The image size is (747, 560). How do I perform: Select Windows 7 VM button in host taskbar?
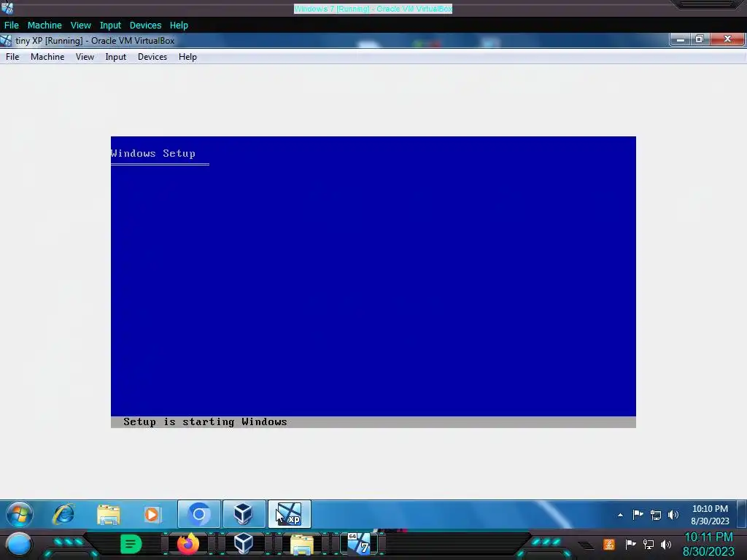(x=360, y=544)
